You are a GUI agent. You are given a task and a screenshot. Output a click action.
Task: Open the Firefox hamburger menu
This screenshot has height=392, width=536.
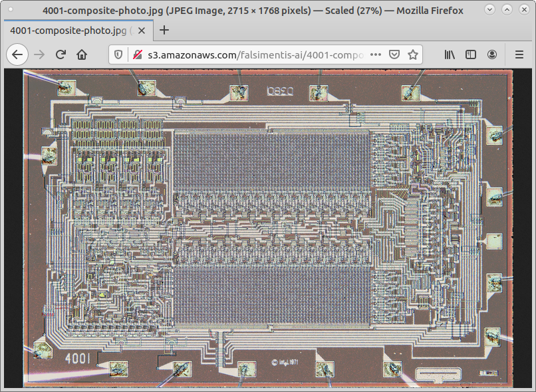click(519, 54)
